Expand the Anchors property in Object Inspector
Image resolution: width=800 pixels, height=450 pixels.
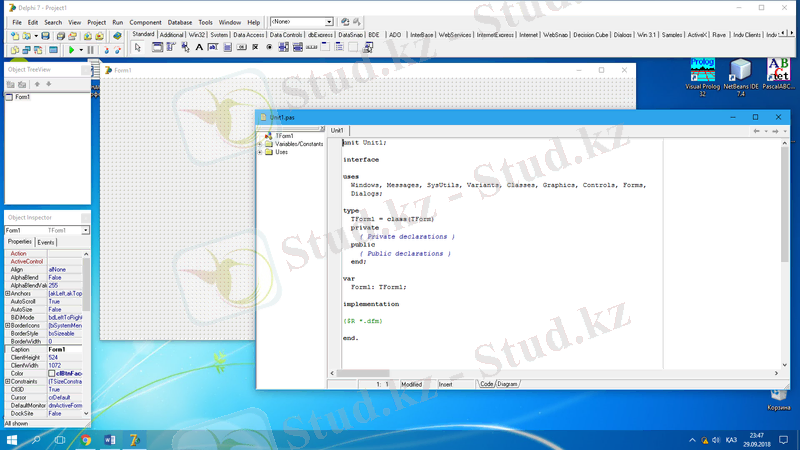click(8, 293)
